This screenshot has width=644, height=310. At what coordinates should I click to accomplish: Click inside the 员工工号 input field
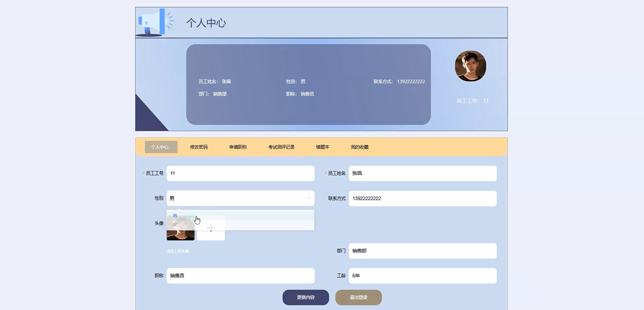[x=240, y=173]
